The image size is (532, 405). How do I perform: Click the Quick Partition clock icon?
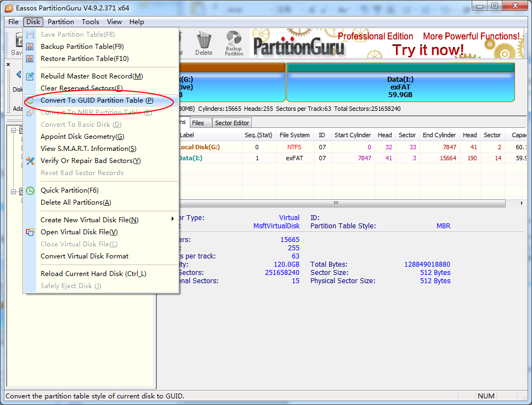(x=30, y=190)
